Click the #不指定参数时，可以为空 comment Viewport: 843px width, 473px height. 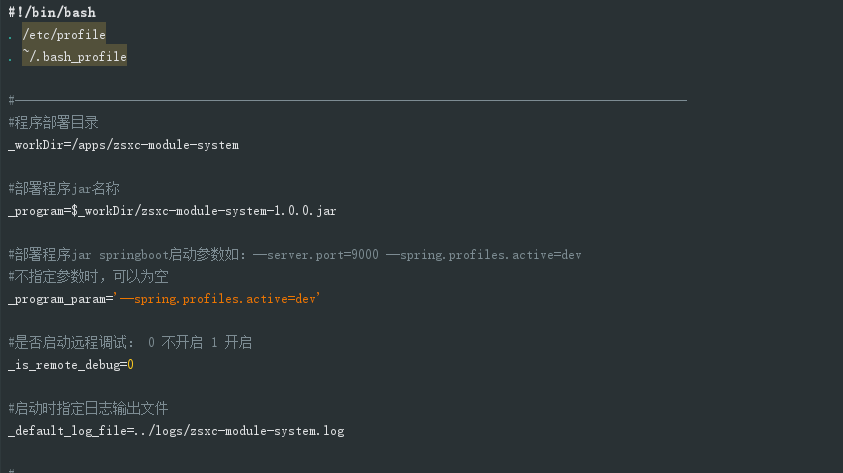pyautogui.click(x=88, y=277)
